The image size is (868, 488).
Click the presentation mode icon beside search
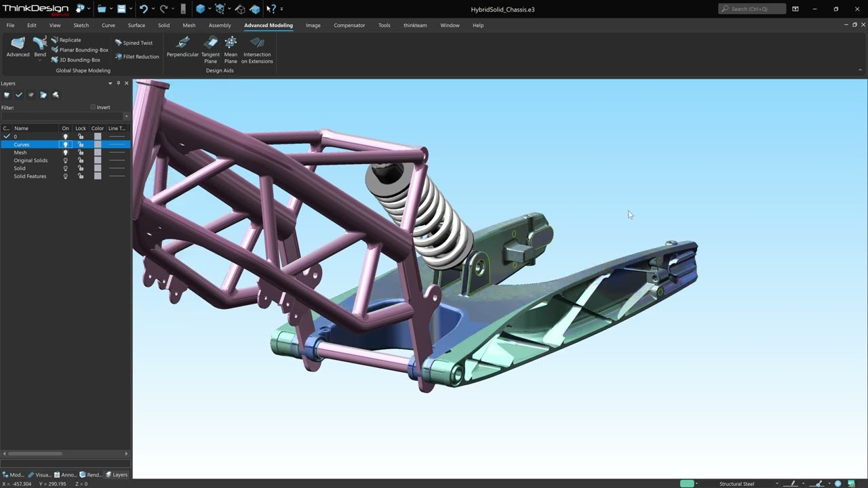[x=795, y=9]
